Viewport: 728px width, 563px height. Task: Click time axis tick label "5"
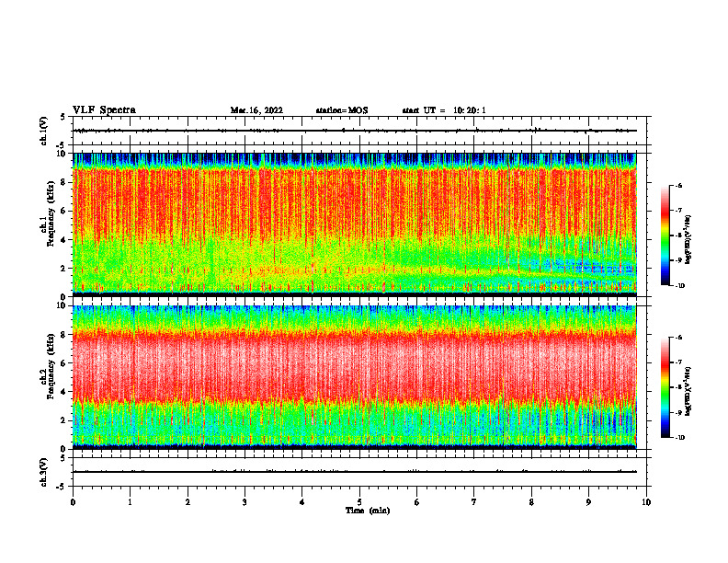(x=359, y=502)
